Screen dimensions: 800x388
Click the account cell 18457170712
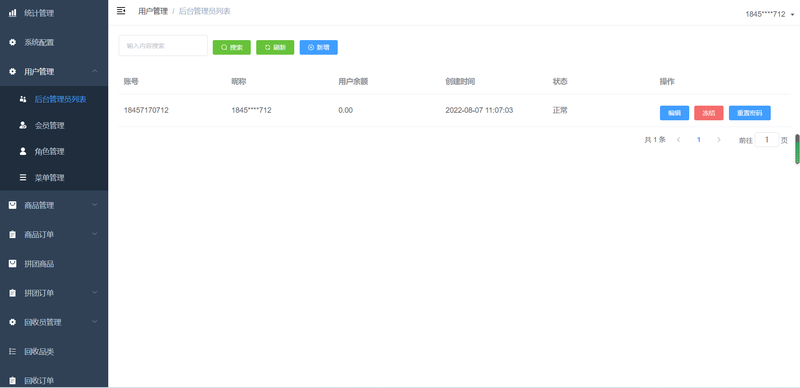click(x=146, y=110)
